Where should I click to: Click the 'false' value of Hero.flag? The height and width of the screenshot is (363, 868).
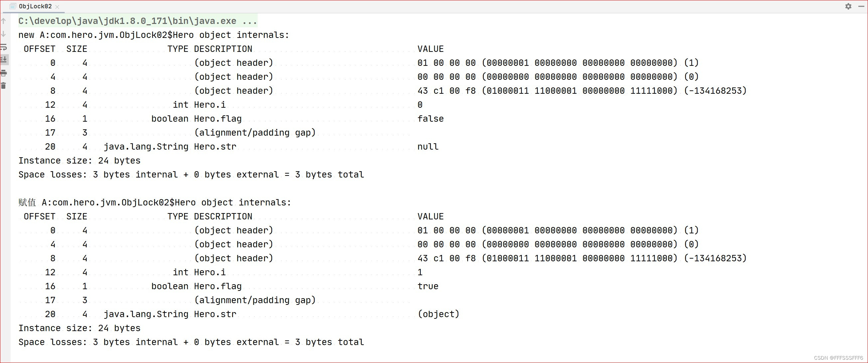pyautogui.click(x=430, y=119)
